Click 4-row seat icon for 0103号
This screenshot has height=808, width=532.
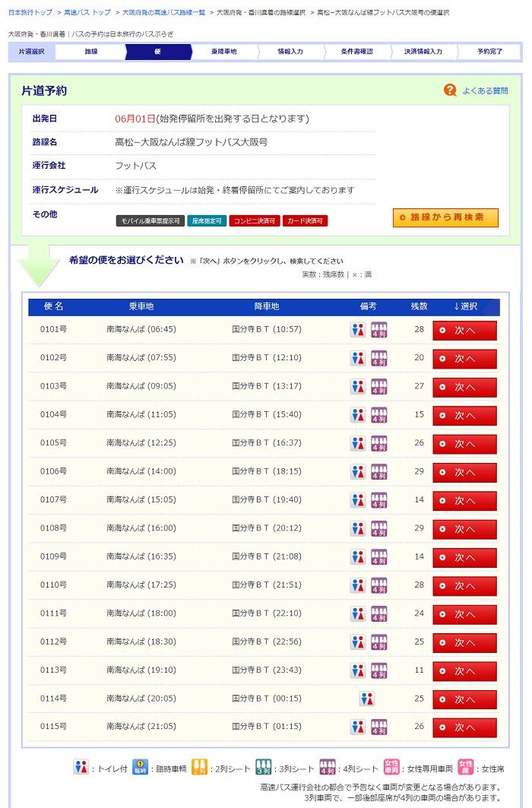coord(378,387)
